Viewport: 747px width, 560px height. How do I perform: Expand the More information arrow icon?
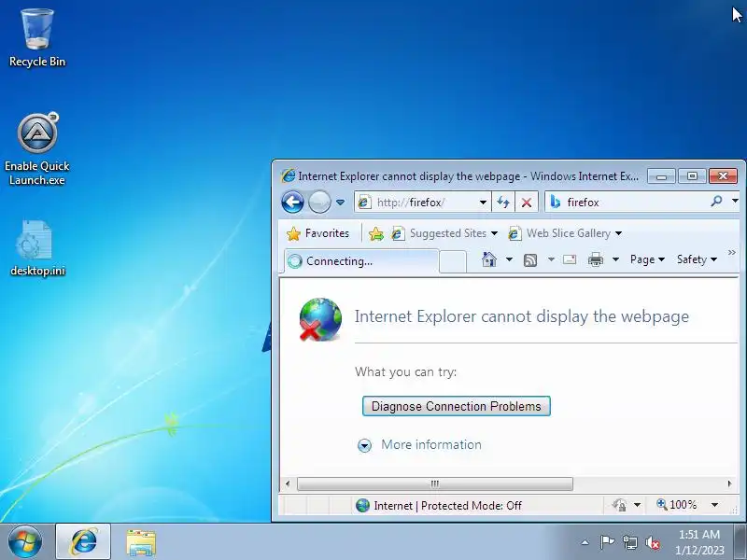364,445
